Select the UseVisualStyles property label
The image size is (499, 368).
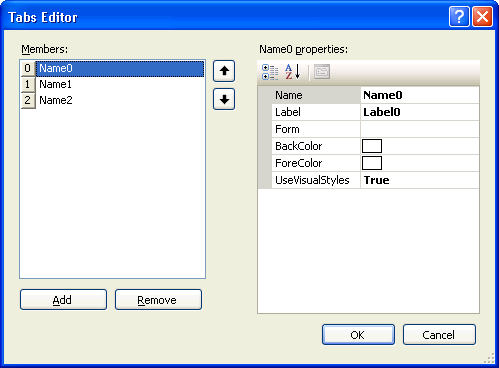tap(316, 180)
